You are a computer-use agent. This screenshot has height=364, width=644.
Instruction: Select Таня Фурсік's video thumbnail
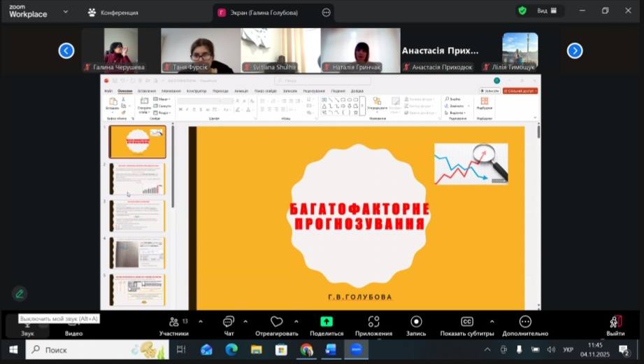[x=201, y=50]
